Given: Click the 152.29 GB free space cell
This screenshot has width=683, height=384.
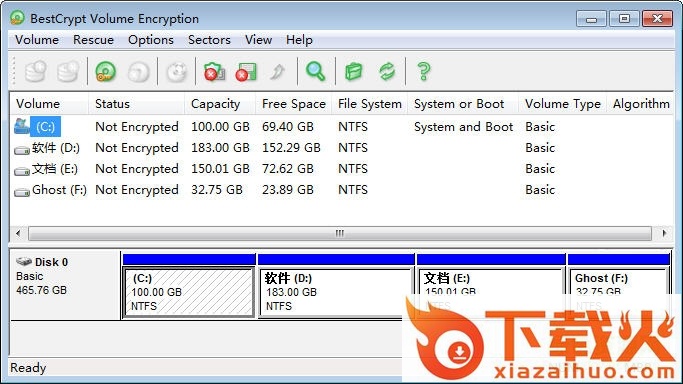Looking at the screenshot, I should pyautogui.click(x=291, y=148).
